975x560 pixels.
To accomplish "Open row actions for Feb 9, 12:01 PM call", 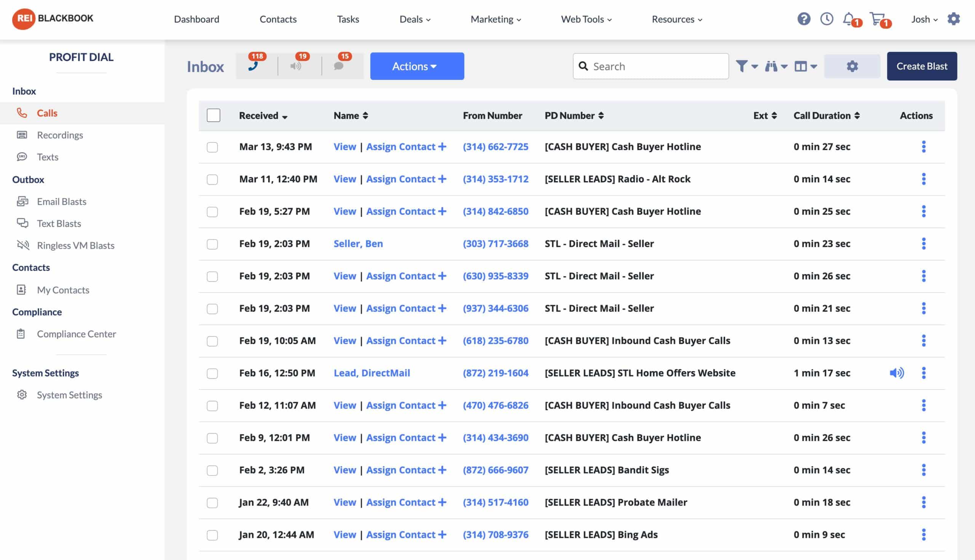I will [x=924, y=437].
